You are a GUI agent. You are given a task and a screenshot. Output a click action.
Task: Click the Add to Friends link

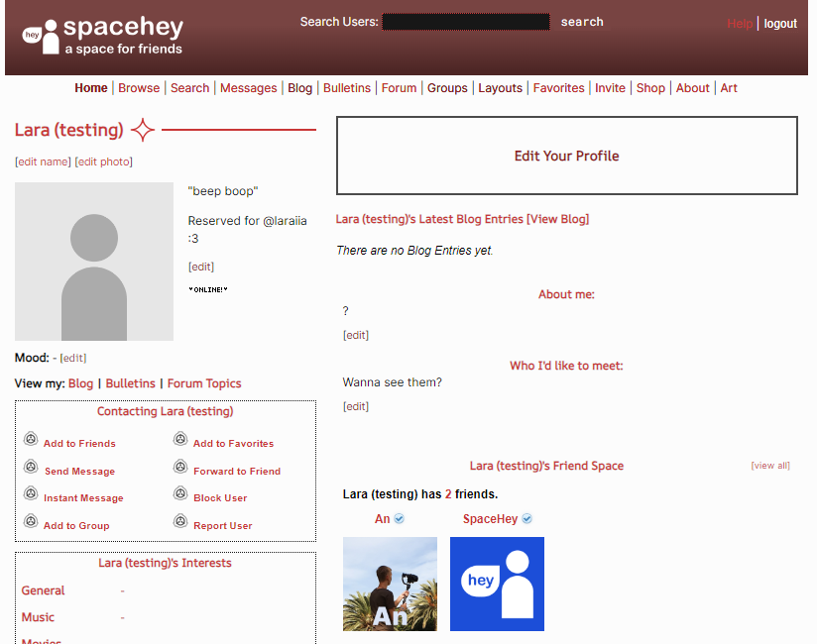79,444
